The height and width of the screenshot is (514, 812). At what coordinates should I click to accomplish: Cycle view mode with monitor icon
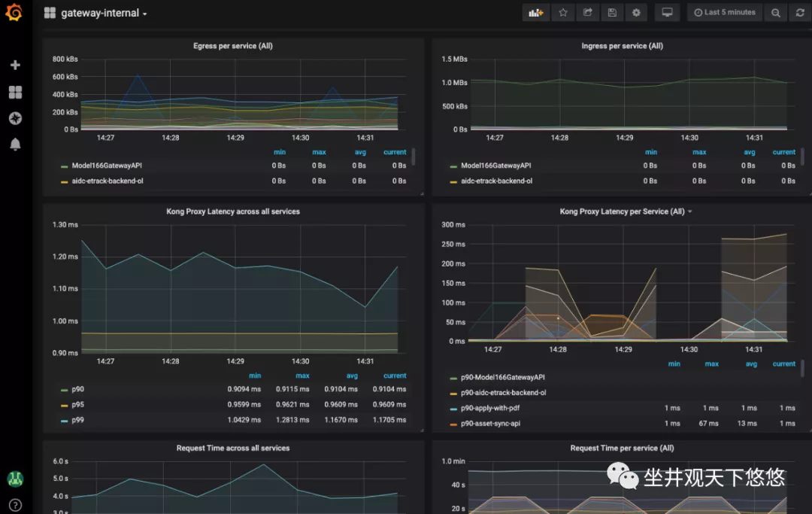666,13
